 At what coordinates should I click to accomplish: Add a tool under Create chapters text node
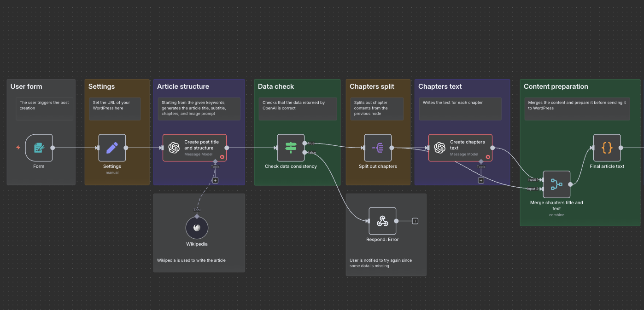click(x=481, y=180)
